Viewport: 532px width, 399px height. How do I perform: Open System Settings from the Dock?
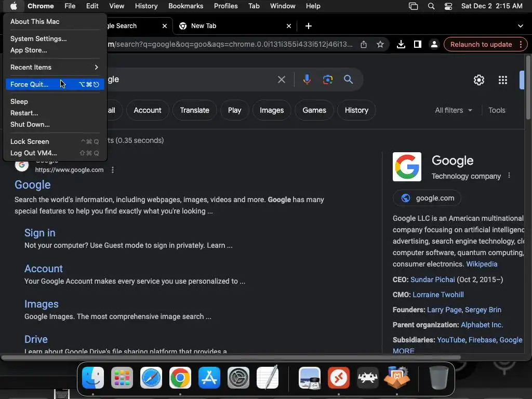pos(238,378)
